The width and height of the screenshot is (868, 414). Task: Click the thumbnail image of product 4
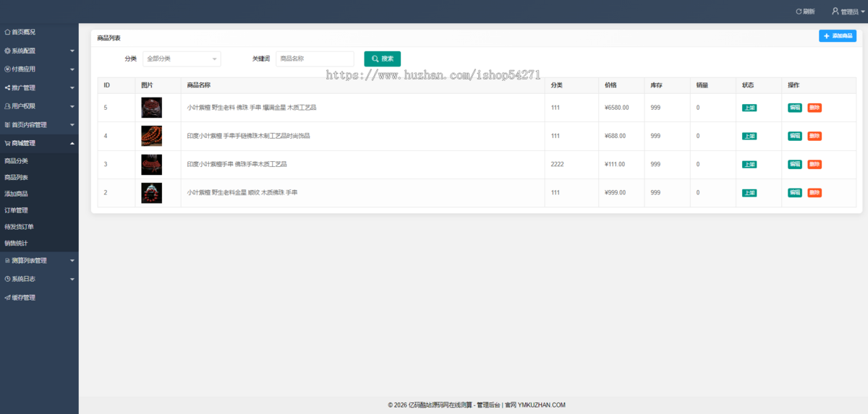coord(151,136)
